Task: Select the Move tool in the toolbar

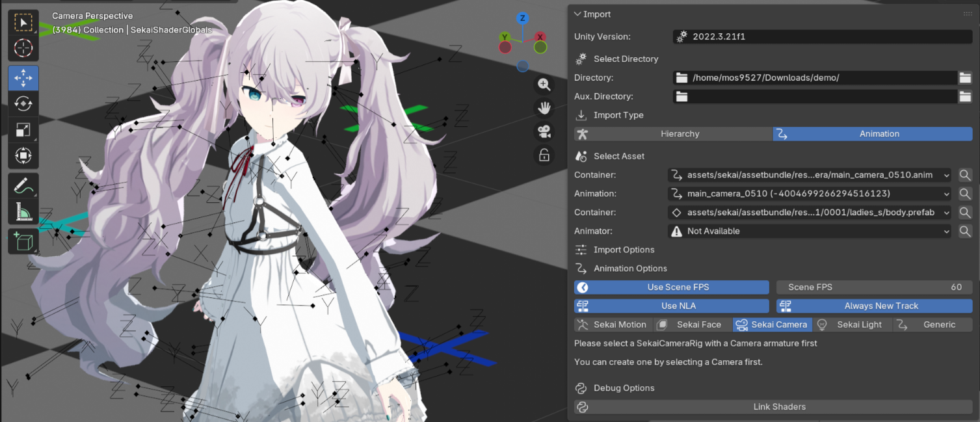Action: coord(23,77)
